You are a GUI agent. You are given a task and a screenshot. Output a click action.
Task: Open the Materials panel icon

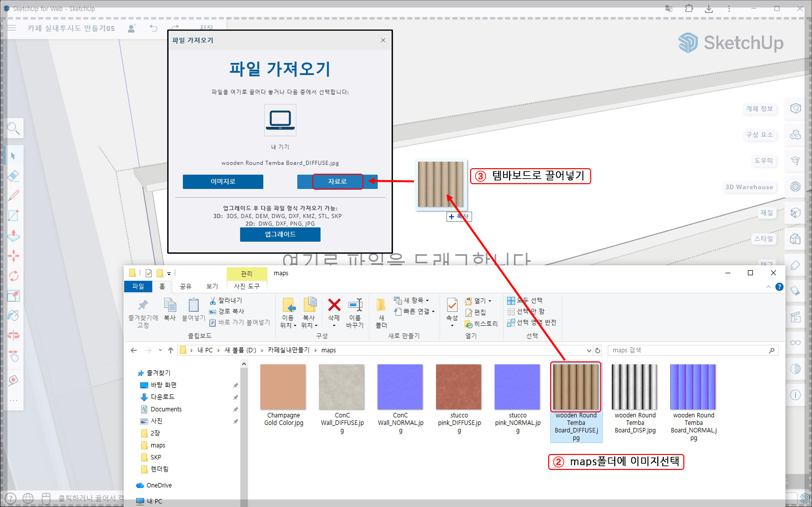pyautogui.click(x=795, y=213)
